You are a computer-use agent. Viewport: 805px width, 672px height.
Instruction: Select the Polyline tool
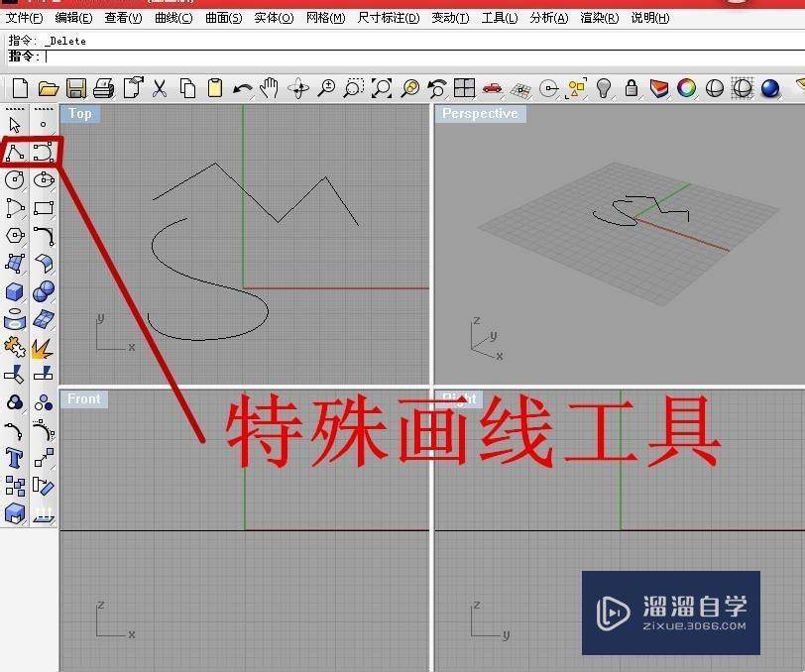15,152
